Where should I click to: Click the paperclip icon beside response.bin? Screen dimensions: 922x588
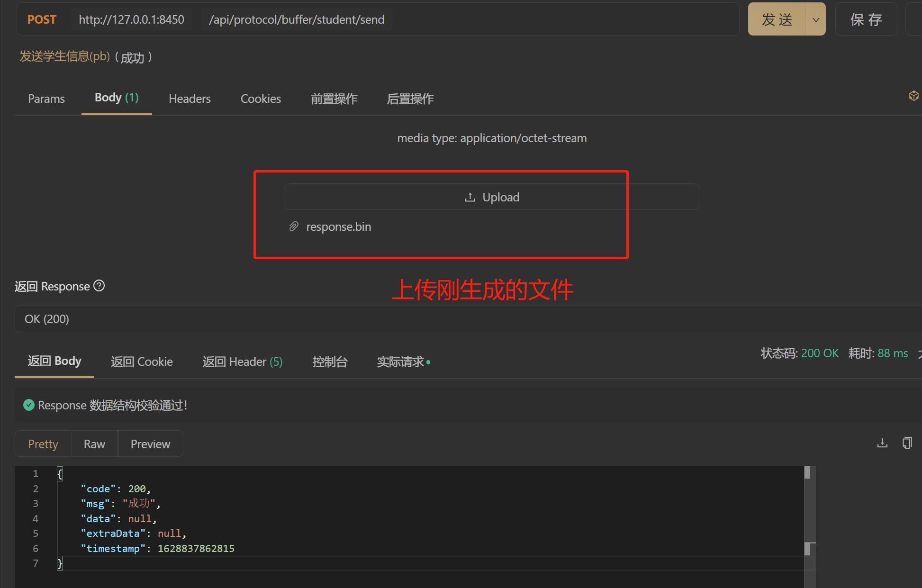[x=294, y=226]
